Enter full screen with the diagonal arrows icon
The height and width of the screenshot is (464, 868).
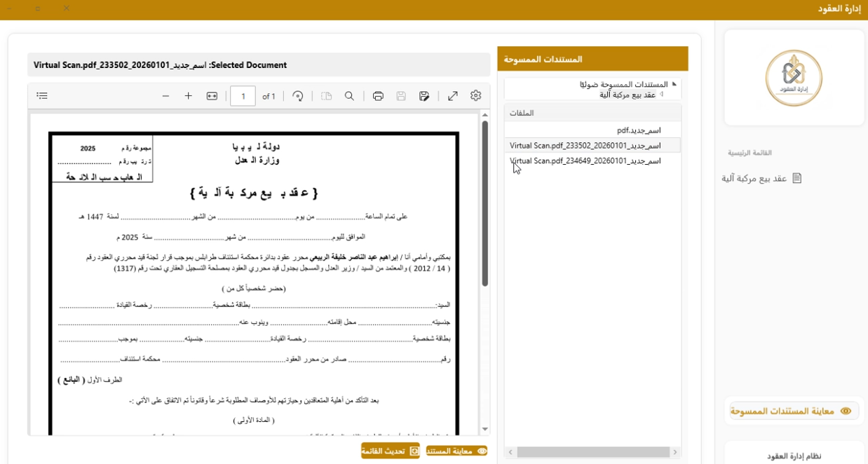pos(453,96)
